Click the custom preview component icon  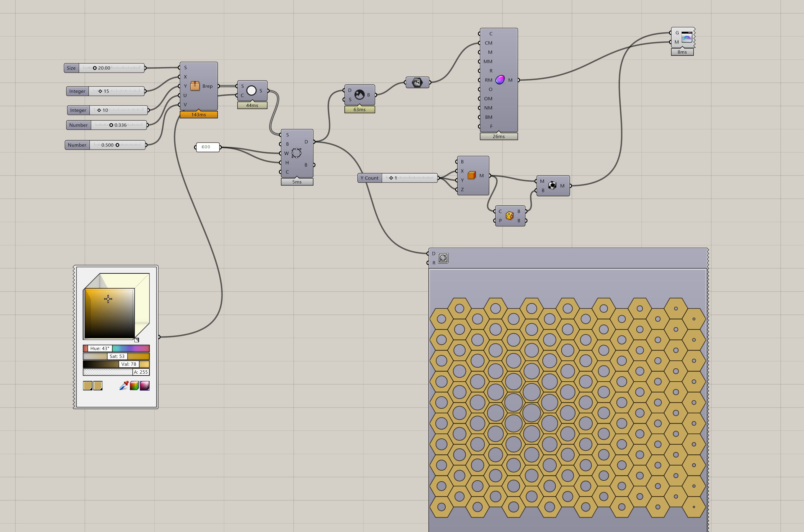click(x=687, y=37)
